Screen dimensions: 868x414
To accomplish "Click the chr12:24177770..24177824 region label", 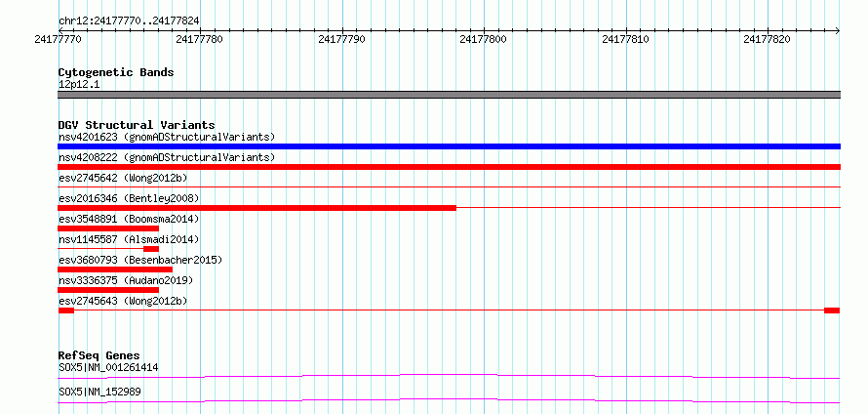I will [x=129, y=21].
